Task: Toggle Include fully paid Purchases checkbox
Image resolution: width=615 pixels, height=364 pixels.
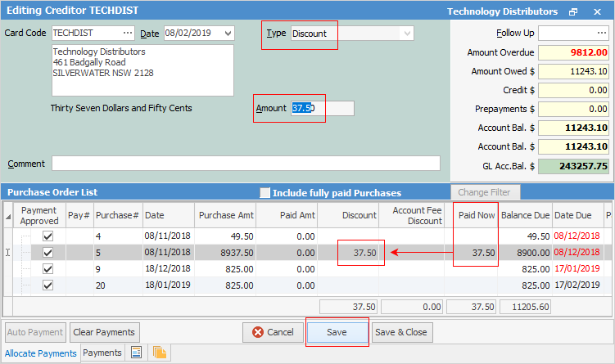Action: (265, 193)
